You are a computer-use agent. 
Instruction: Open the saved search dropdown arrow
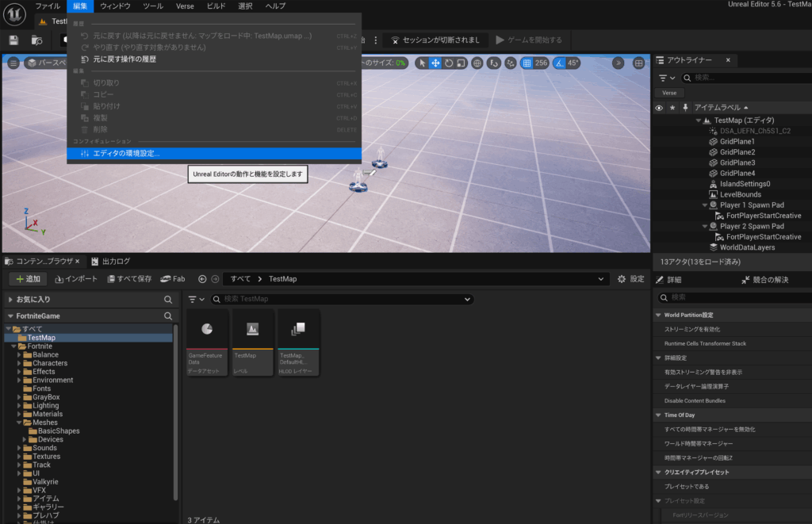(x=467, y=300)
